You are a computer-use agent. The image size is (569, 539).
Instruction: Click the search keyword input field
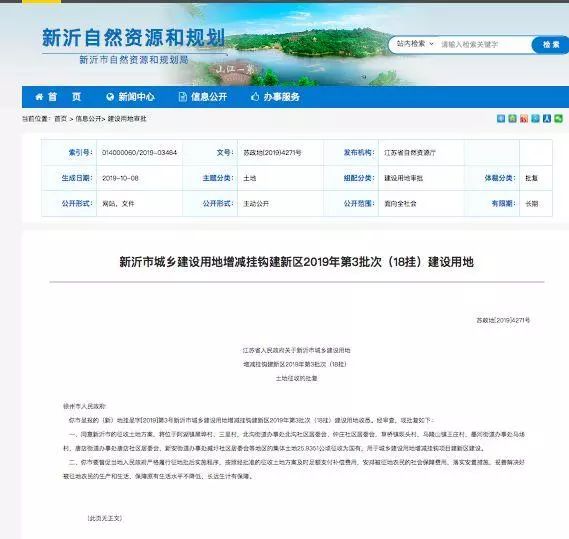tap(484, 45)
